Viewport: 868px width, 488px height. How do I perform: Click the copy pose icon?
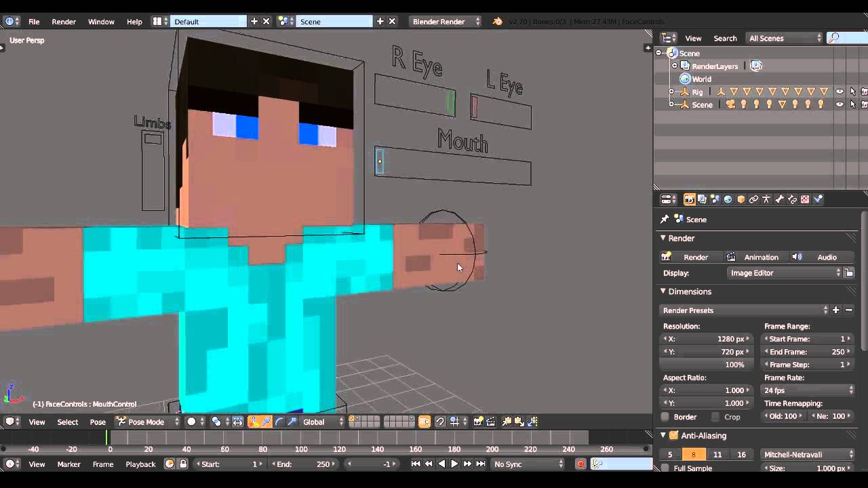(507, 422)
